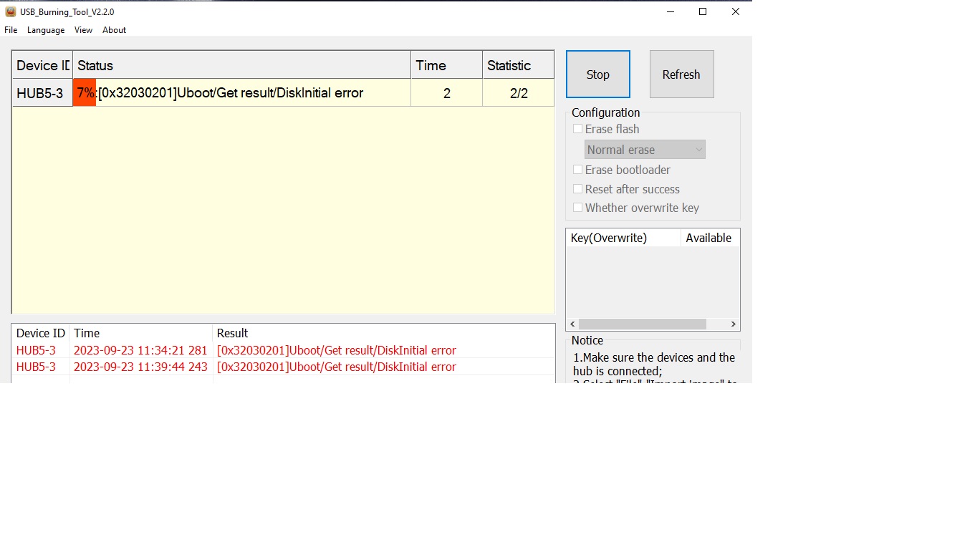
Task: Toggle the Erase bootloader checkbox
Action: pyautogui.click(x=577, y=170)
